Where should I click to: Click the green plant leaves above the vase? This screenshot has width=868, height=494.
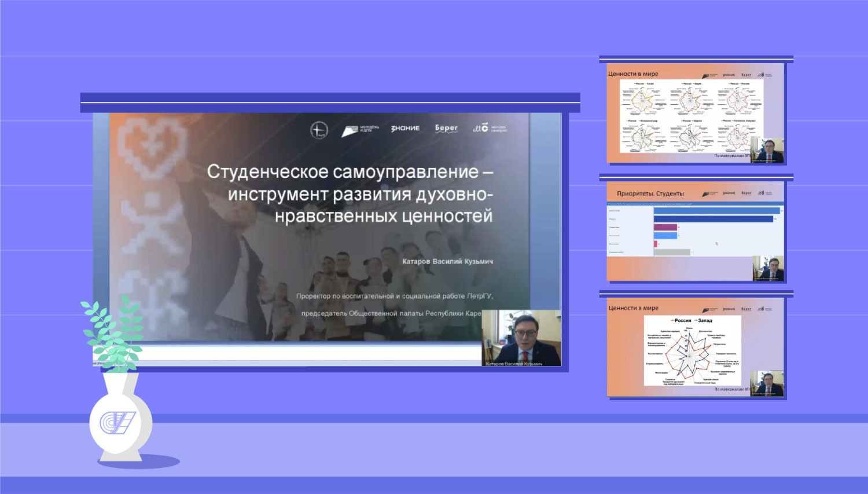point(113,333)
